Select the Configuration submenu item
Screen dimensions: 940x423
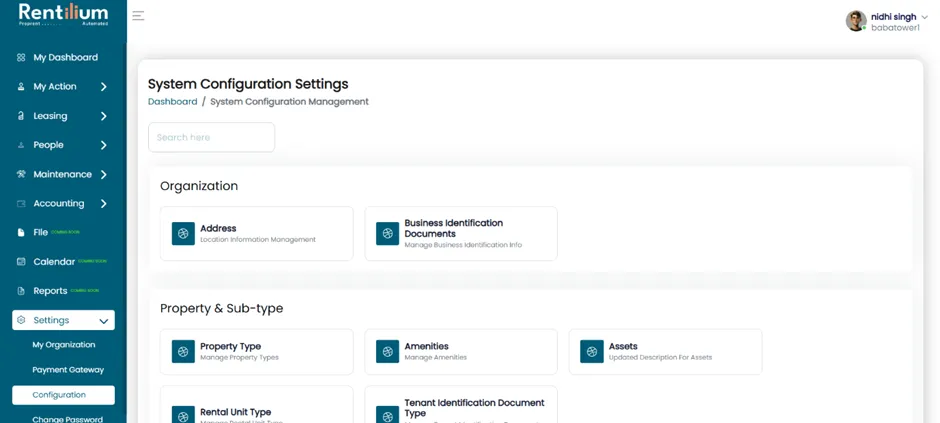[64, 395]
